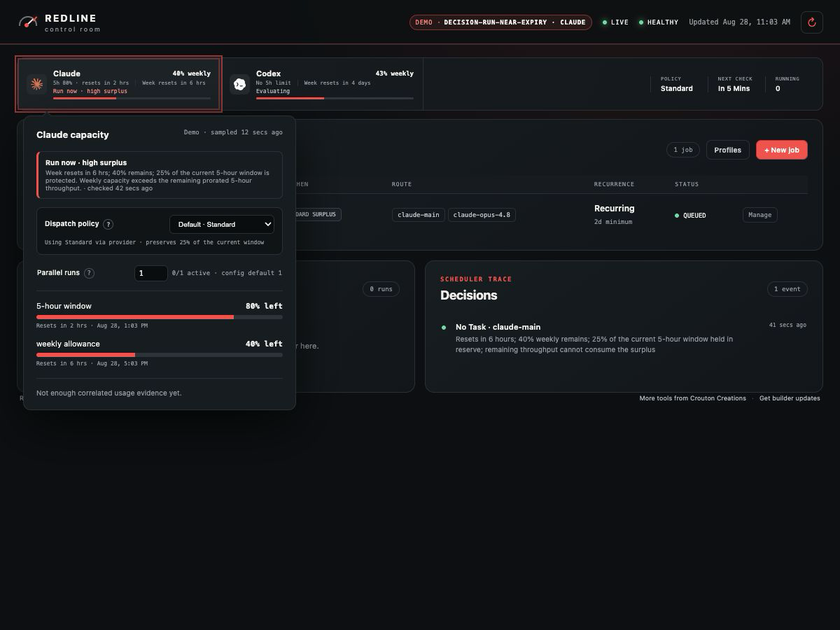Click the QUEUED status label
Image resolution: width=840 pixels, height=630 pixels.
(694, 216)
